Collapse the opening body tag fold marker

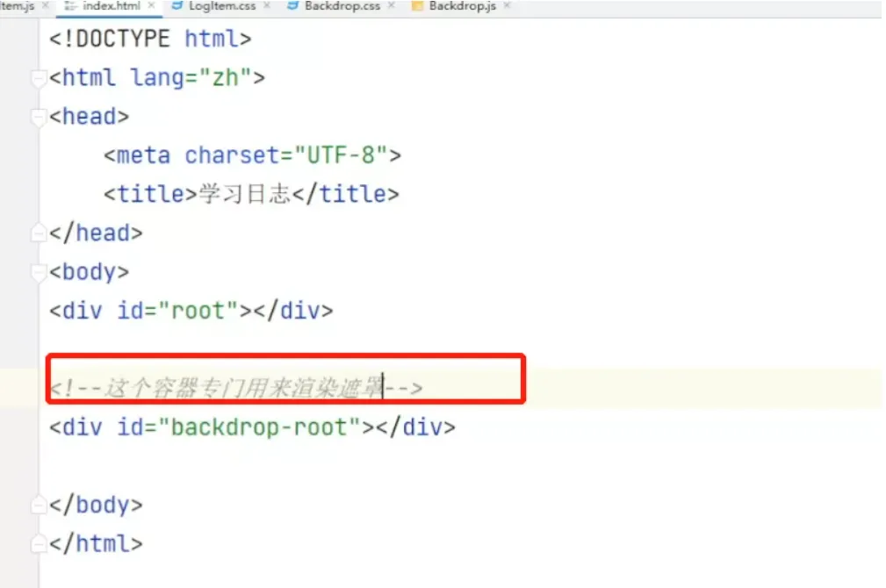click(39, 272)
